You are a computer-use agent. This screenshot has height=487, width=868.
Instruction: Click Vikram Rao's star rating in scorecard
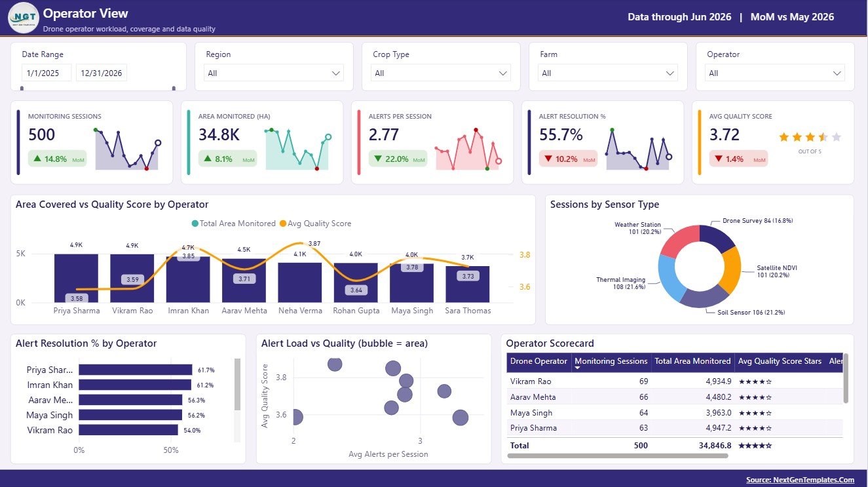coord(755,381)
